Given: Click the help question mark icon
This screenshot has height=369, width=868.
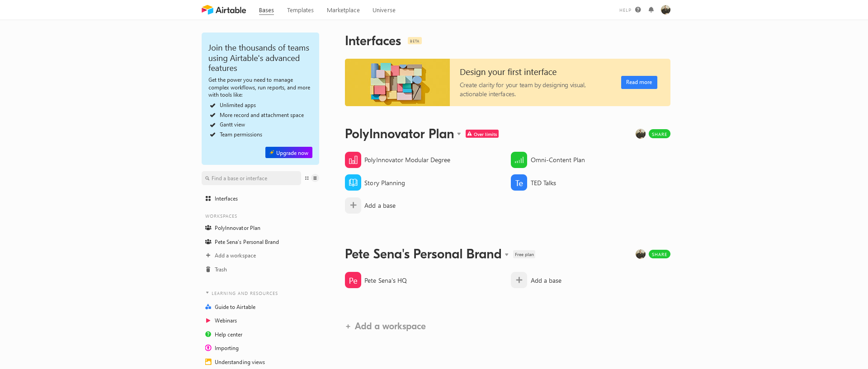Looking at the screenshot, I should (x=638, y=9).
